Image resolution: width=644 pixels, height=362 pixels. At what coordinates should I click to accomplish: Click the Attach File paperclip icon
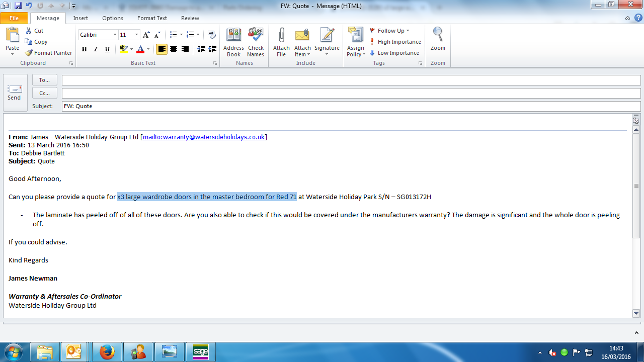click(x=281, y=36)
